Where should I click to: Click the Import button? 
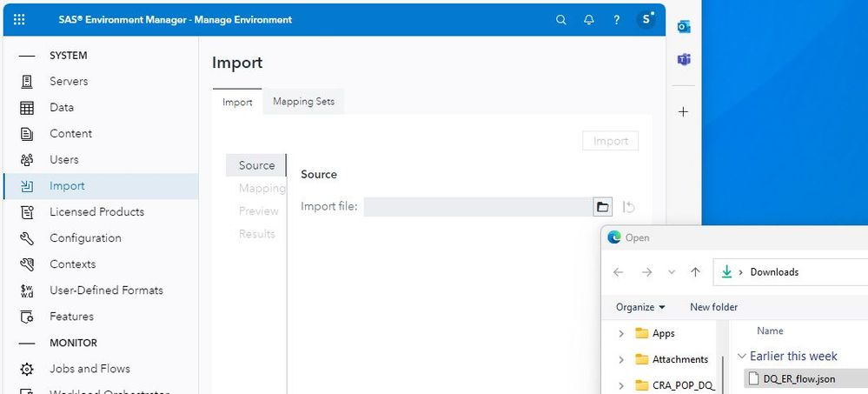coord(611,141)
